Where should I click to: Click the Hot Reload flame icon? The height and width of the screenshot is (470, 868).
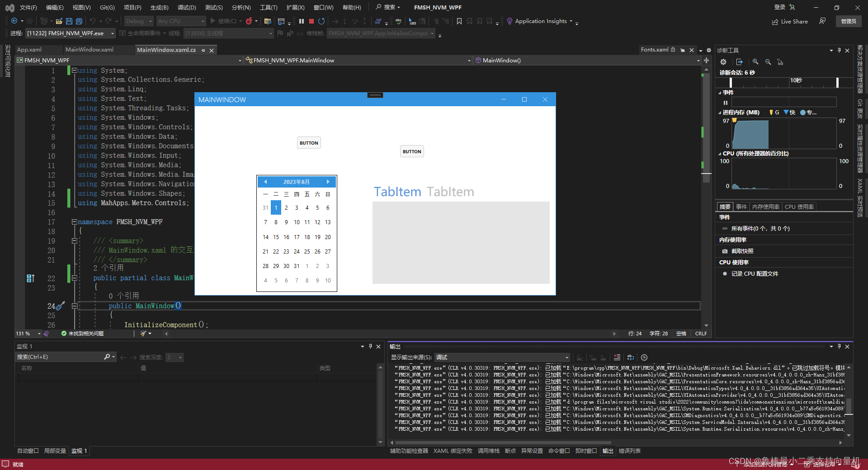(x=249, y=21)
